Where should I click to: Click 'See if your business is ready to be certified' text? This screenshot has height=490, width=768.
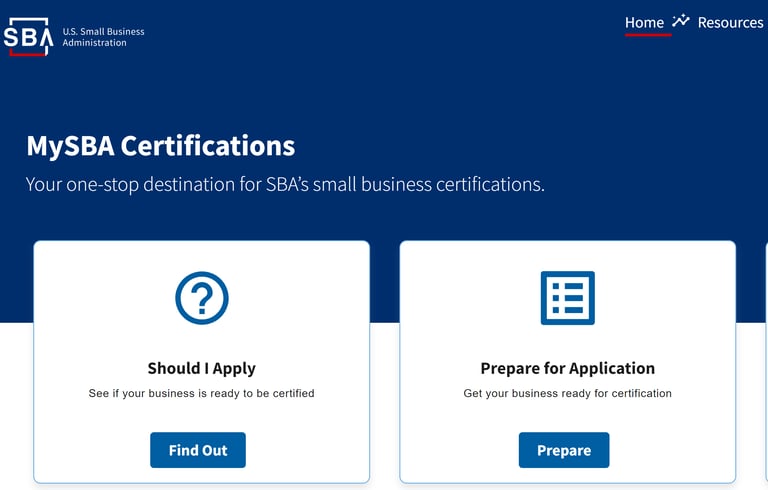202,393
